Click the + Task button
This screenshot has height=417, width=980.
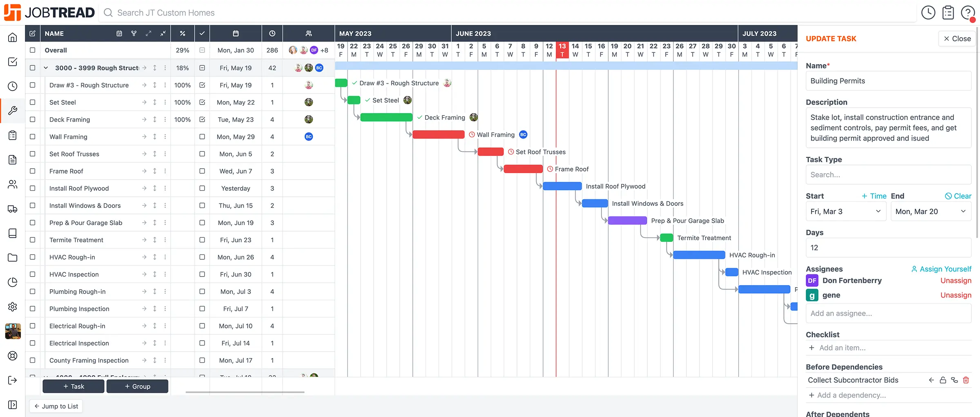point(73,386)
